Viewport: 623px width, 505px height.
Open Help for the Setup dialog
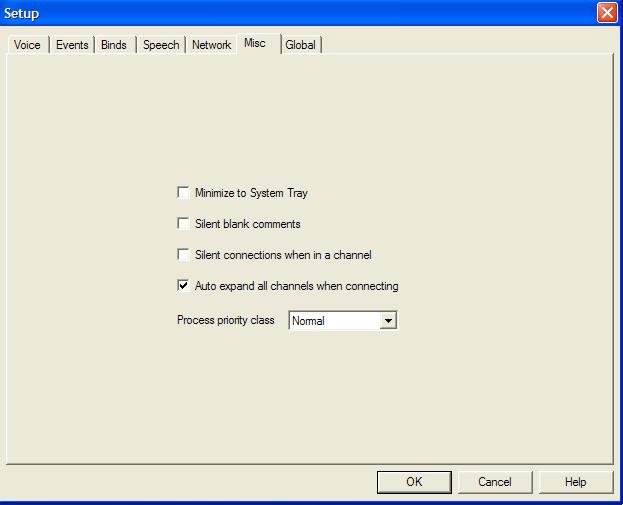pos(575,482)
